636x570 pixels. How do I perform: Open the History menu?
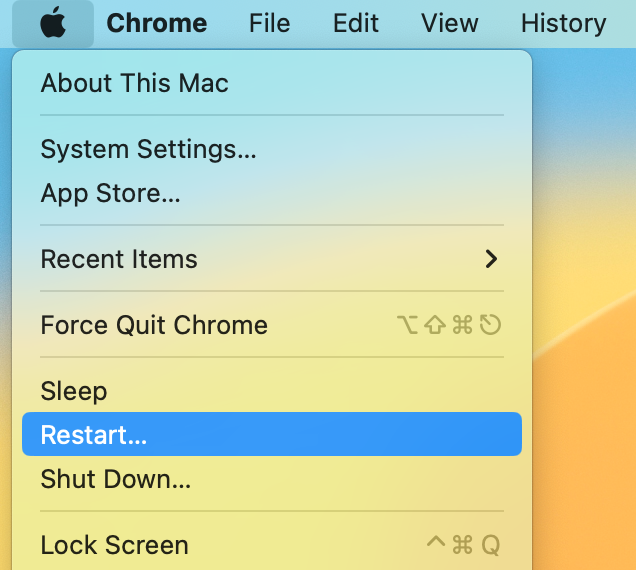click(563, 23)
